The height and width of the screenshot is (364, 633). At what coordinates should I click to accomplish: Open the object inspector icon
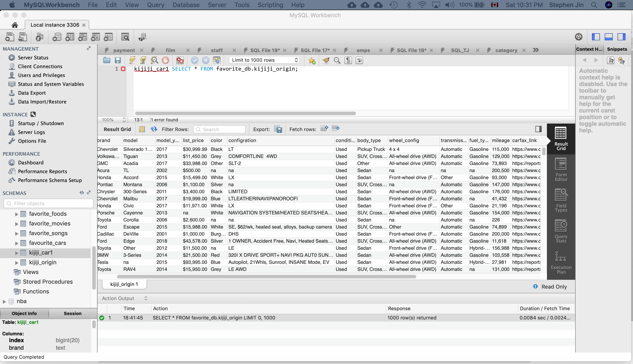pyautogui.click(x=39, y=37)
